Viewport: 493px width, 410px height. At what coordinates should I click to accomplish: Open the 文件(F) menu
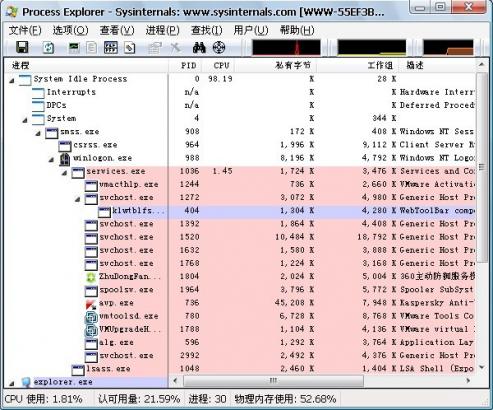(x=25, y=30)
